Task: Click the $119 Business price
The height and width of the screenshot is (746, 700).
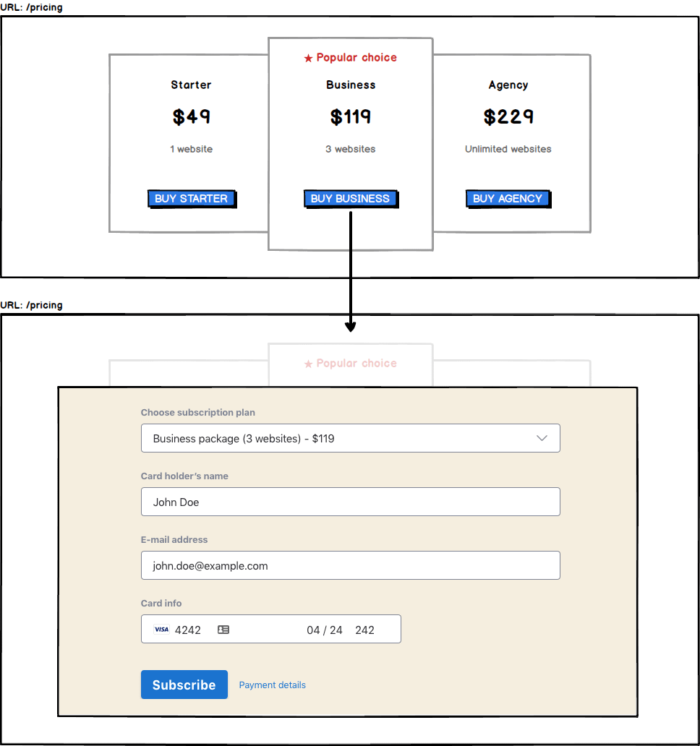Action: click(351, 116)
